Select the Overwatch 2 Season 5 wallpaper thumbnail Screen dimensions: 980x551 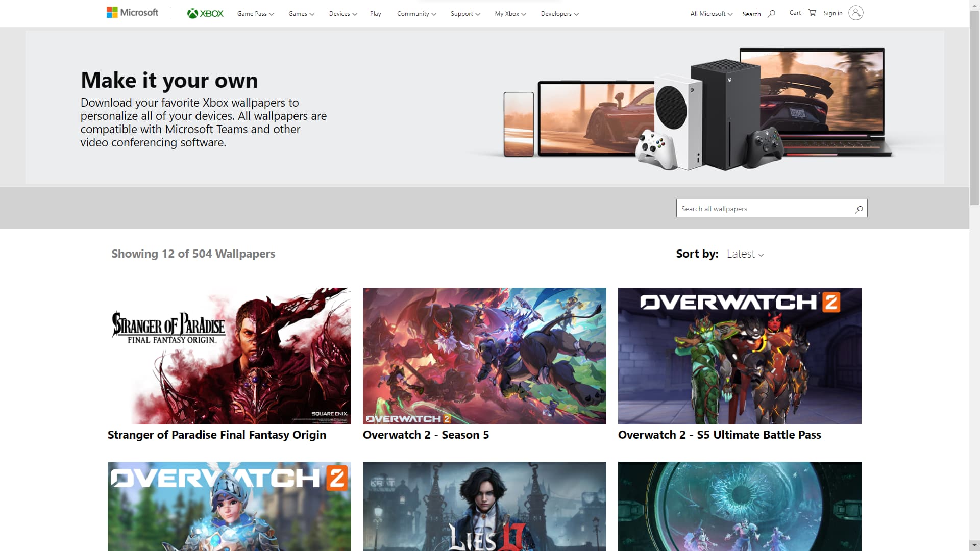[x=484, y=356]
